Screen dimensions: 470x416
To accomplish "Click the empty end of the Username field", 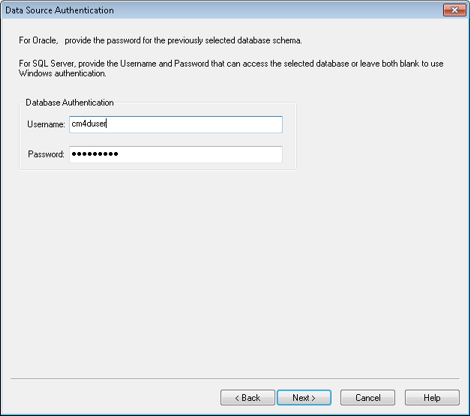I will coord(195,124).
